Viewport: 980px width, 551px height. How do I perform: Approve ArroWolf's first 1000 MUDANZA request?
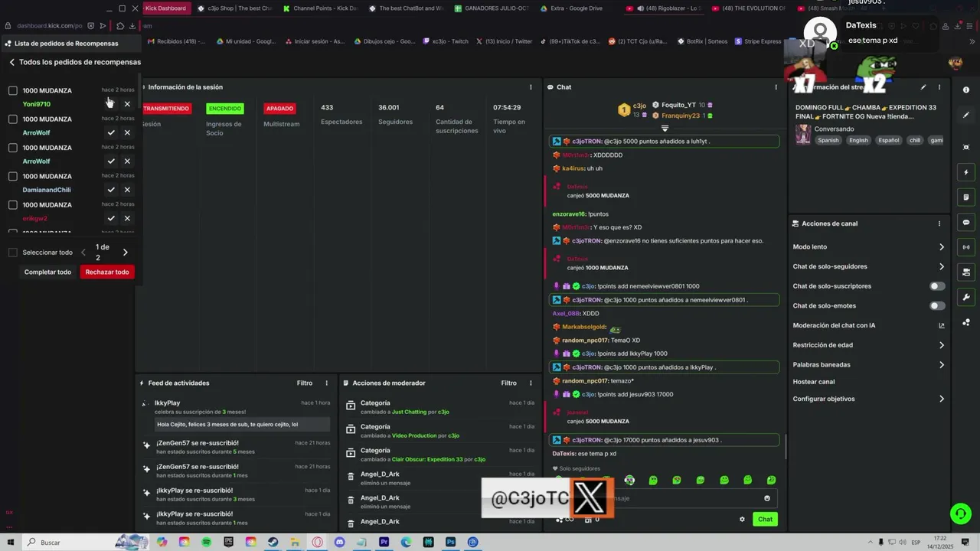111,132
